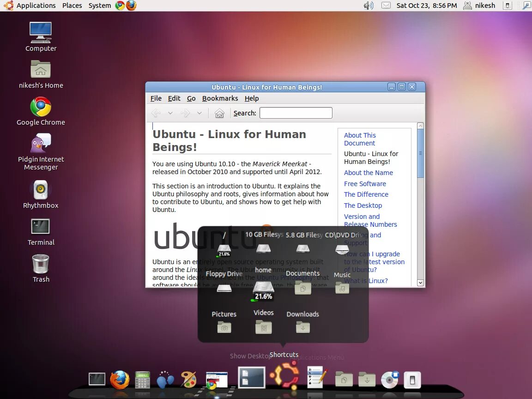Click the search magnifier in top panel
Image resolution: width=532 pixels, height=399 pixels.
click(526, 6)
